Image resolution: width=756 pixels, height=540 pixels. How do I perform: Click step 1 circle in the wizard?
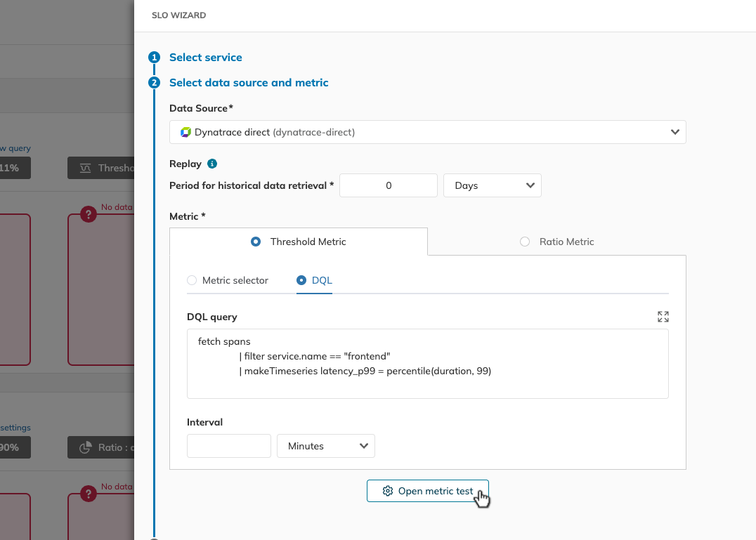pos(155,58)
